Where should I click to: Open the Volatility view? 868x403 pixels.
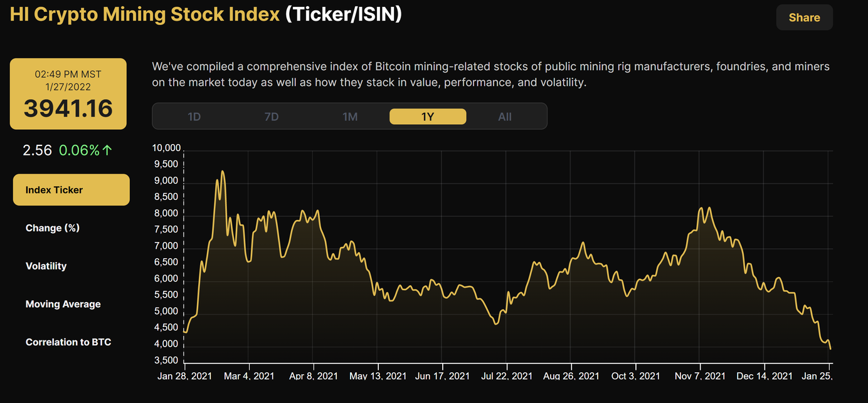coord(46,266)
